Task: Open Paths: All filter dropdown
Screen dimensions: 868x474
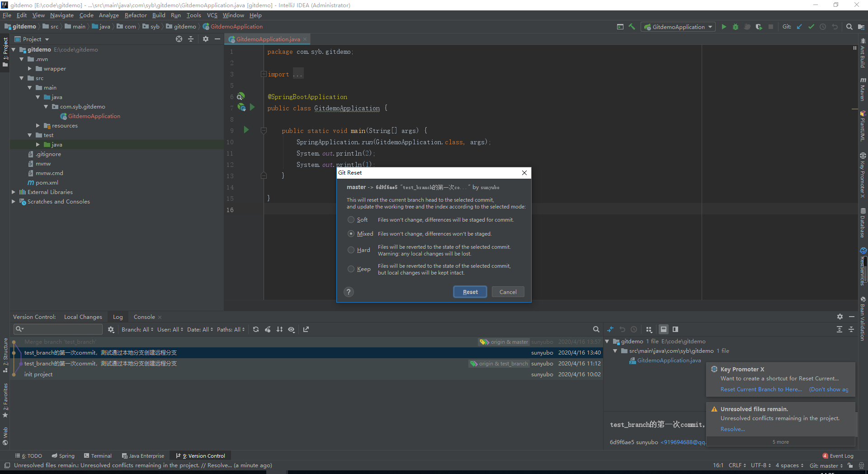Action: point(231,330)
